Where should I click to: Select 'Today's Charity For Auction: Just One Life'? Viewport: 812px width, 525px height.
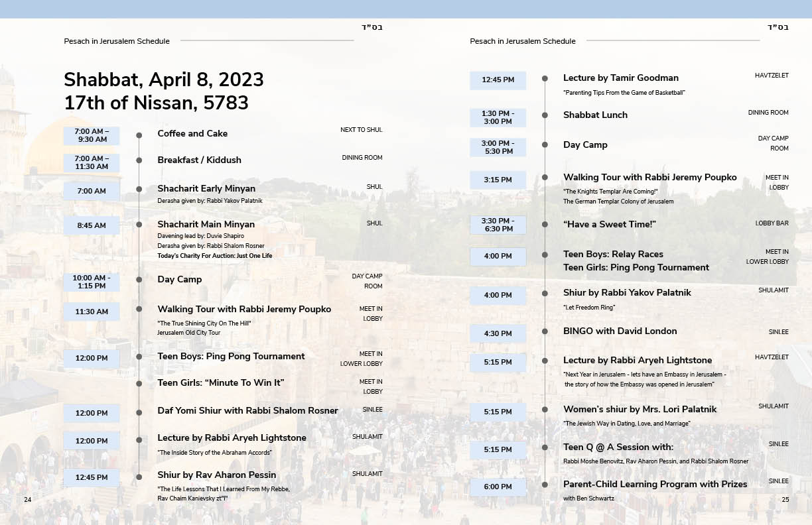[x=214, y=256]
